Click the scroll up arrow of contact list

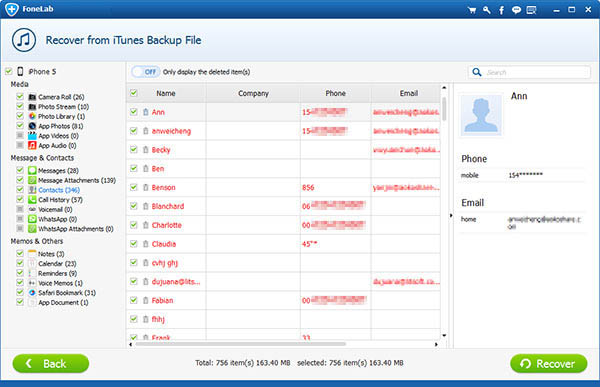tap(444, 88)
